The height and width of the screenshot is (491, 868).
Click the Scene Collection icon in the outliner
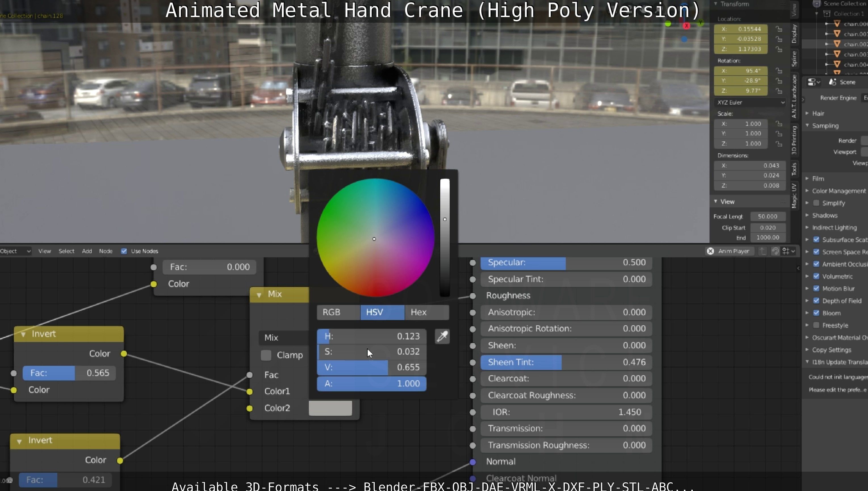coord(816,4)
